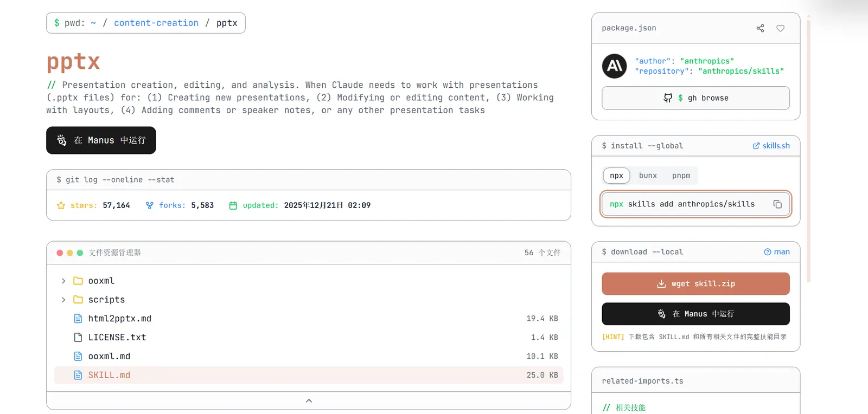Click the heart favorite icon

[780, 28]
